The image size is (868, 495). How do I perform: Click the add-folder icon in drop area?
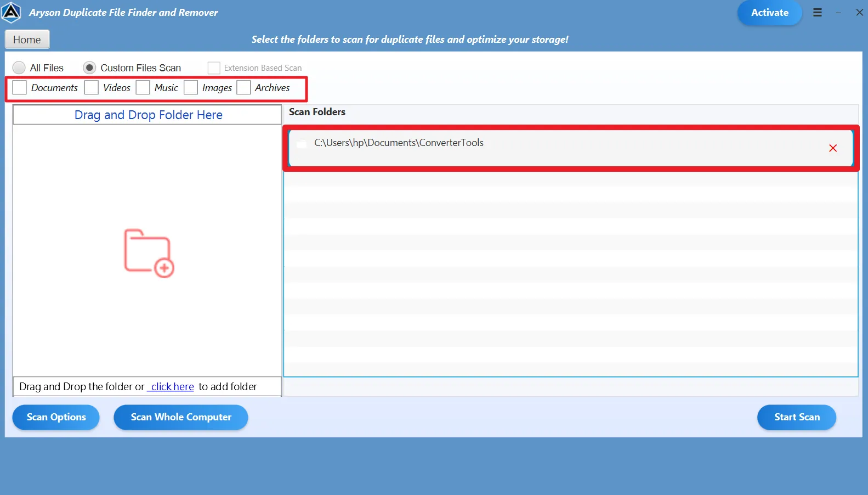click(x=149, y=254)
